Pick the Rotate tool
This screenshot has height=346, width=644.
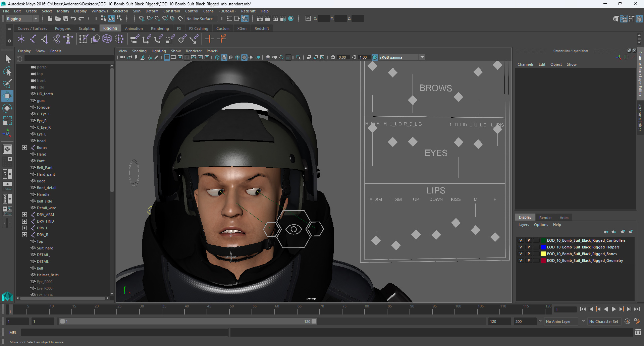7,108
